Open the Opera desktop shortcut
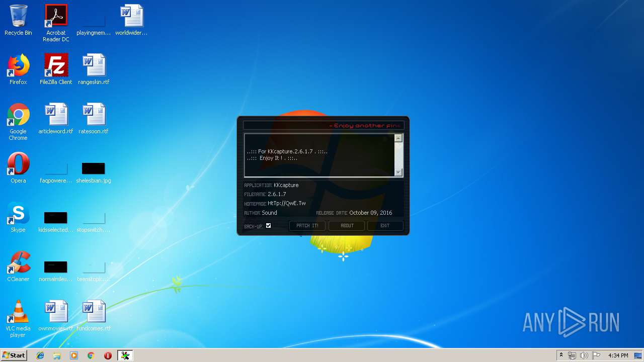The height and width of the screenshot is (362, 644). 18,168
